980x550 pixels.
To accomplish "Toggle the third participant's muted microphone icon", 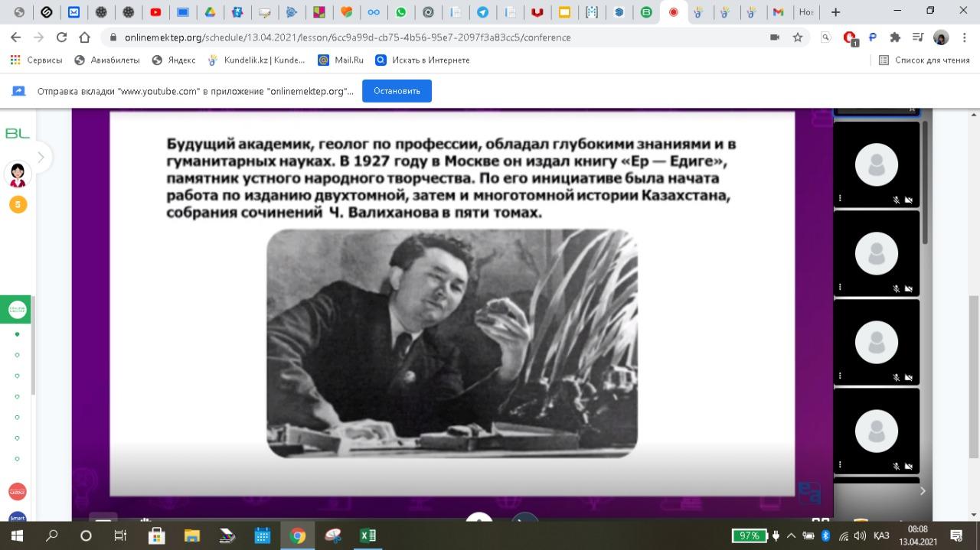I will coord(896,377).
